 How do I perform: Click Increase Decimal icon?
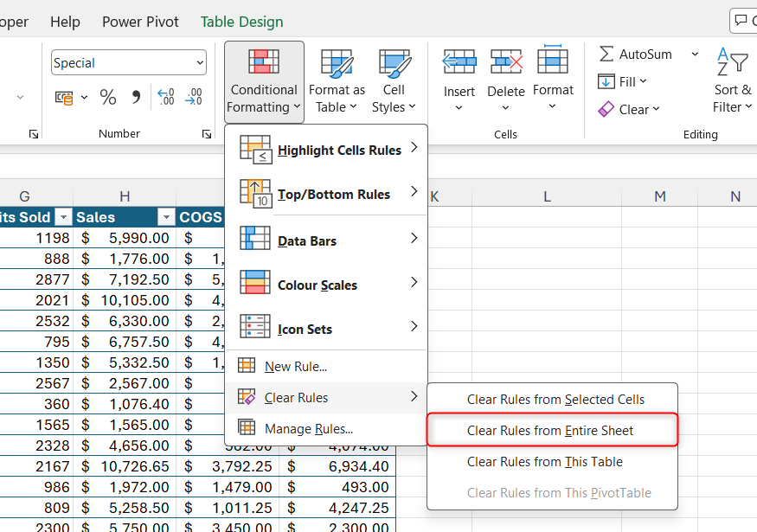pyautogui.click(x=166, y=97)
